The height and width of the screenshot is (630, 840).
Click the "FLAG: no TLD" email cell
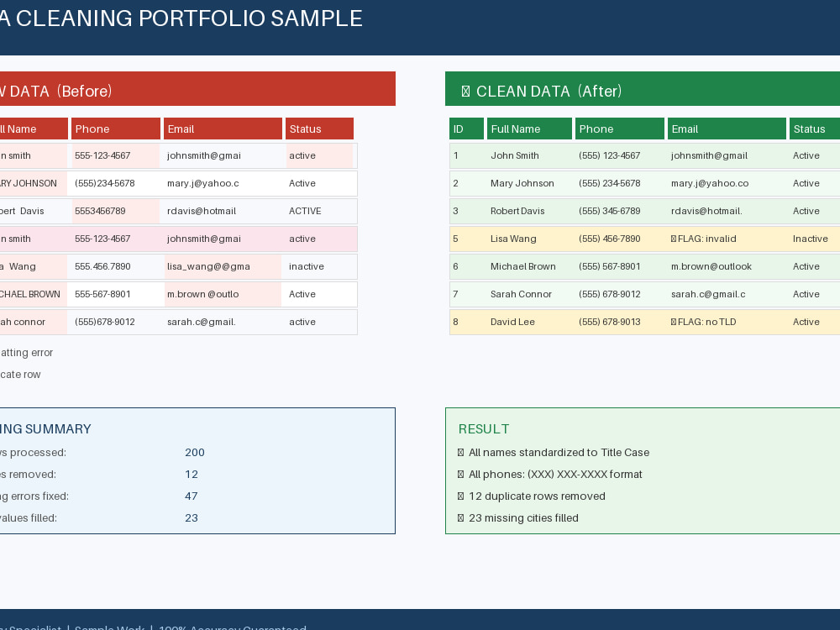[703, 322]
